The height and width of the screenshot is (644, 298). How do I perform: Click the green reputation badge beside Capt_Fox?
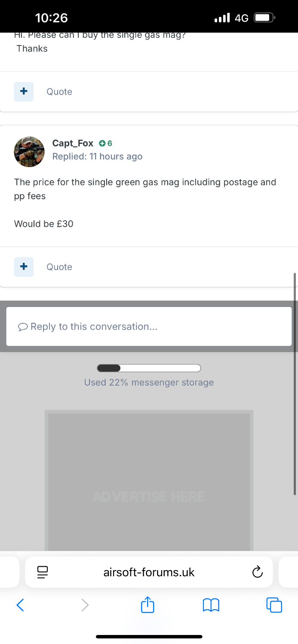tap(105, 143)
